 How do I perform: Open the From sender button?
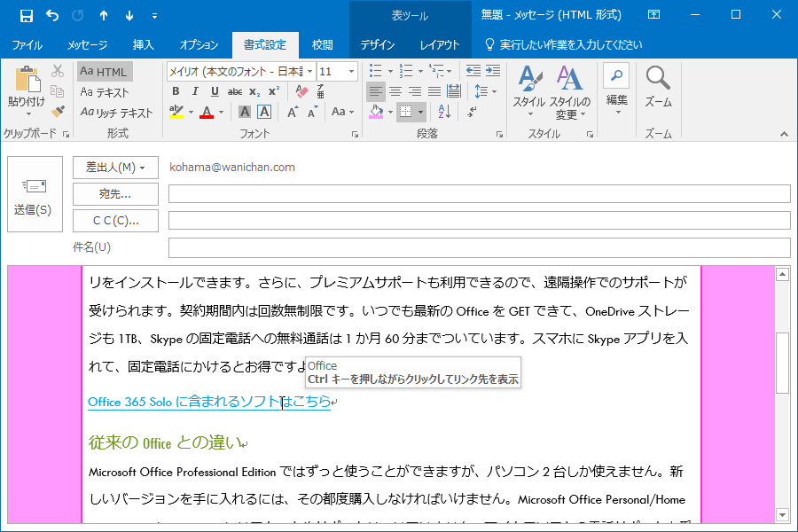[115, 167]
